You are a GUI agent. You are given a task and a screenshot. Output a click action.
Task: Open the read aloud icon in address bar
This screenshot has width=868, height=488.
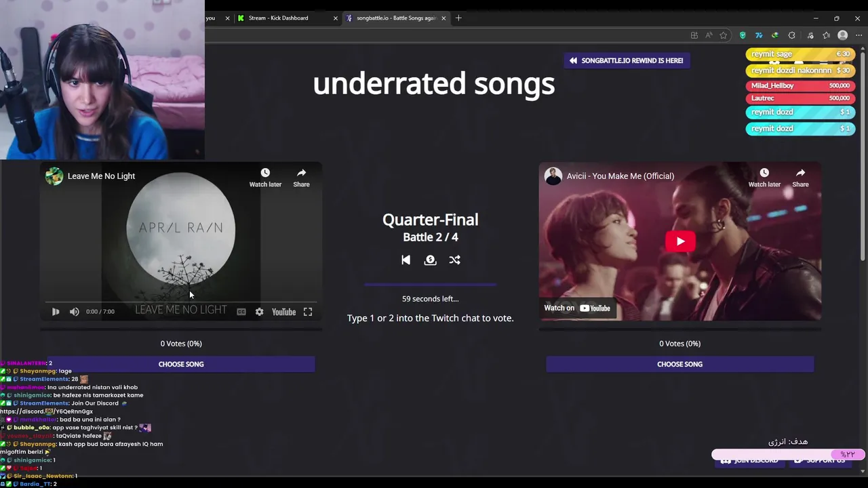click(709, 35)
